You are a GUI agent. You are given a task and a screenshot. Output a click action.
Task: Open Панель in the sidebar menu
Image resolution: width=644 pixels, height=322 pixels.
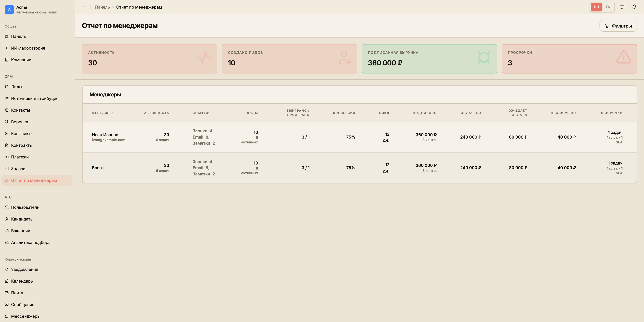tap(37, 36)
